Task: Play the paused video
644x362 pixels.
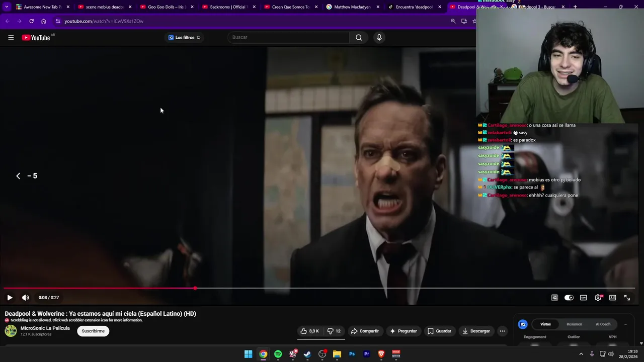Action: point(10,298)
